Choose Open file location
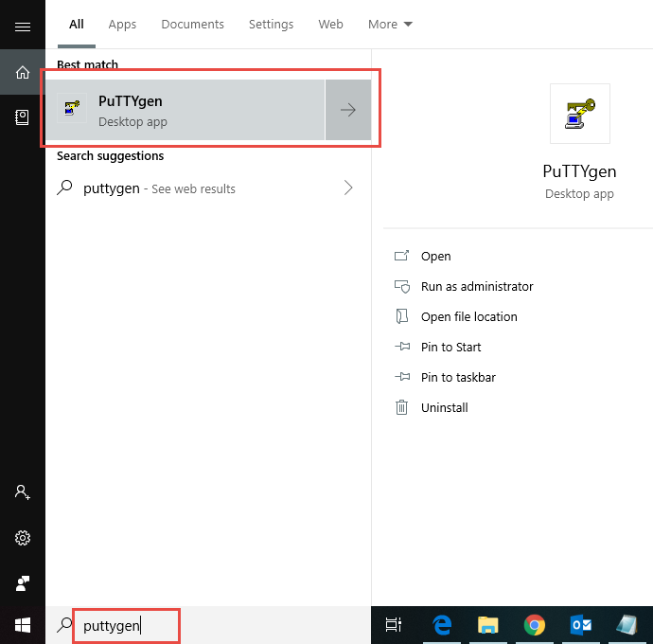The height and width of the screenshot is (644, 653). (x=468, y=316)
